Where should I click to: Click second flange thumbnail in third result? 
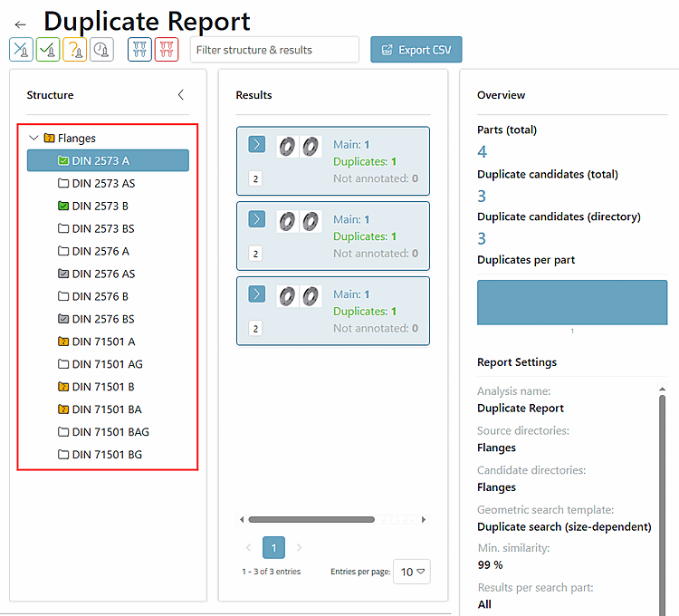coord(311,296)
